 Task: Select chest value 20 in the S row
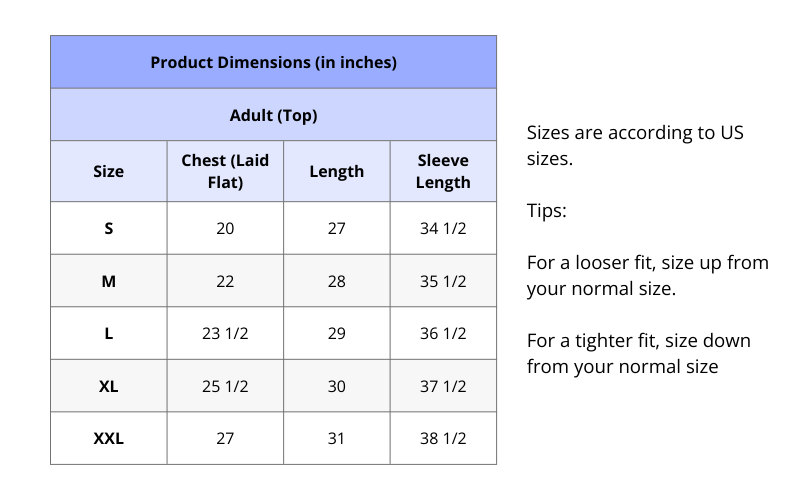pos(225,228)
